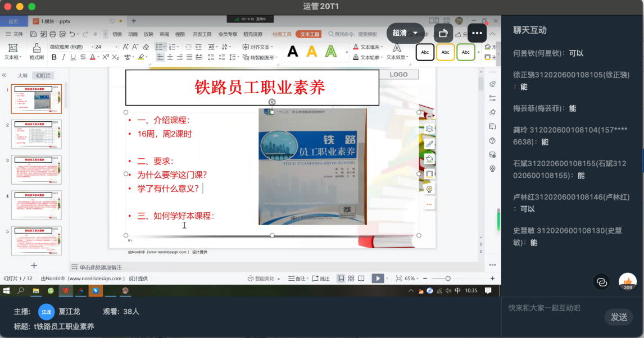Click the Windows Start button
Viewport: 644px width, 338px height.
click(7, 291)
